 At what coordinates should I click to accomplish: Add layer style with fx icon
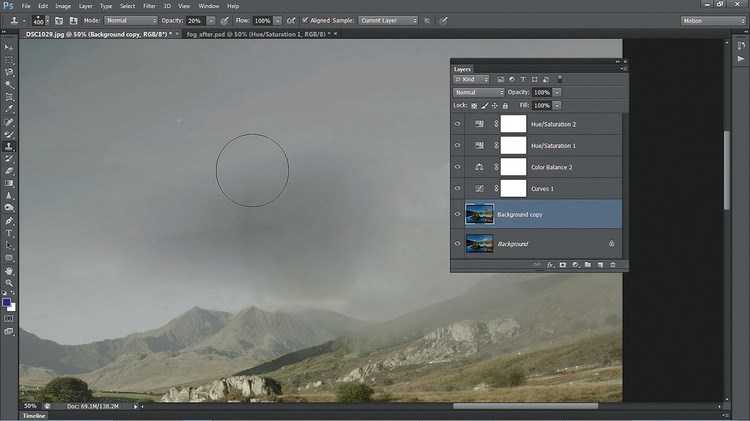click(550, 265)
